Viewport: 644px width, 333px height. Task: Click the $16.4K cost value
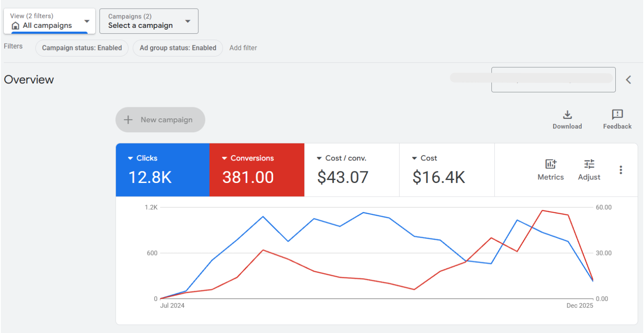click(x=439, y=178)
